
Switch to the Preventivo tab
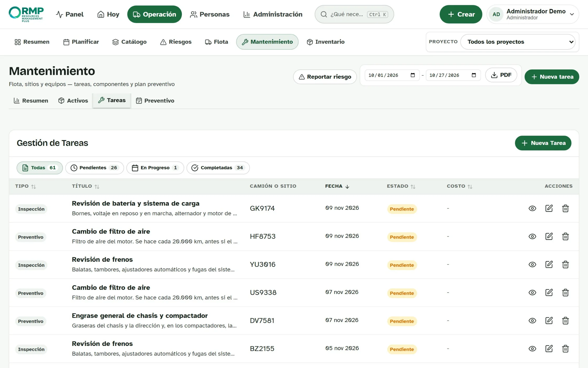click(155, 101)
